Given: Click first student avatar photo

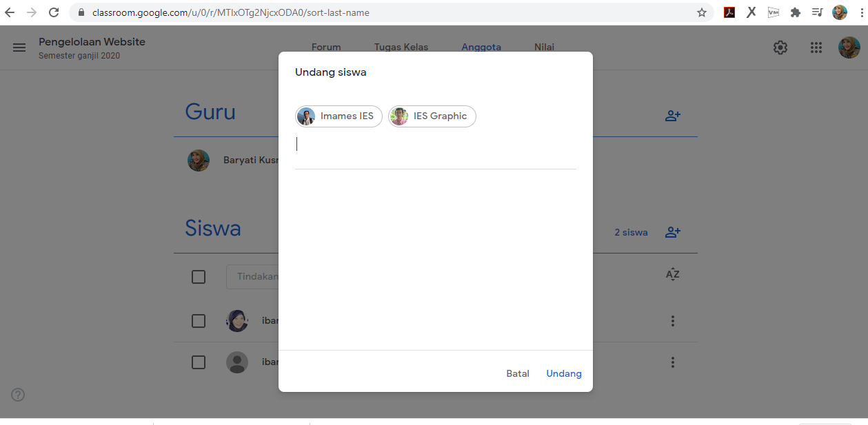Looking at the screenshot, I should pyautogui.click(x=237, y=321).
